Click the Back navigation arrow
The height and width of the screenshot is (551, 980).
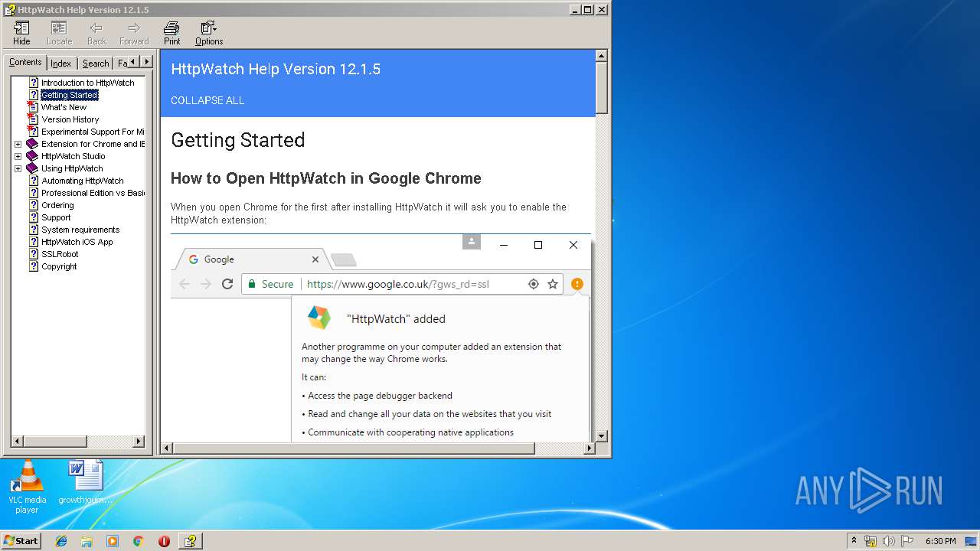pyautogui.click(x=96, y=33)
